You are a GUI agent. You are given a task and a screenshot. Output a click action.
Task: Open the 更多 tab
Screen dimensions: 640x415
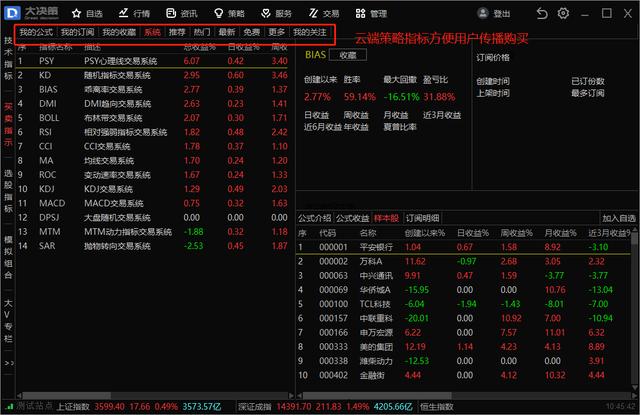(x=276, y=32)
